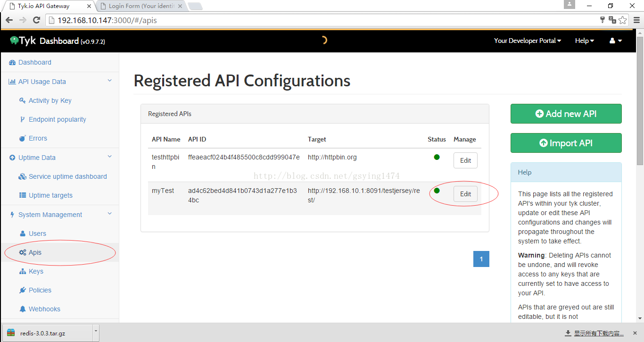
Task: Edit the myTest API
Action: click(x=465, y=194)
